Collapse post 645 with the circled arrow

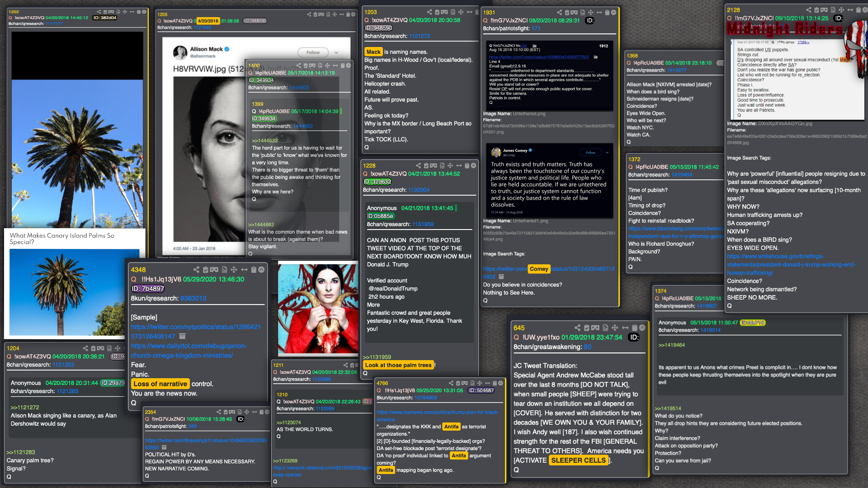coord(642,328)
